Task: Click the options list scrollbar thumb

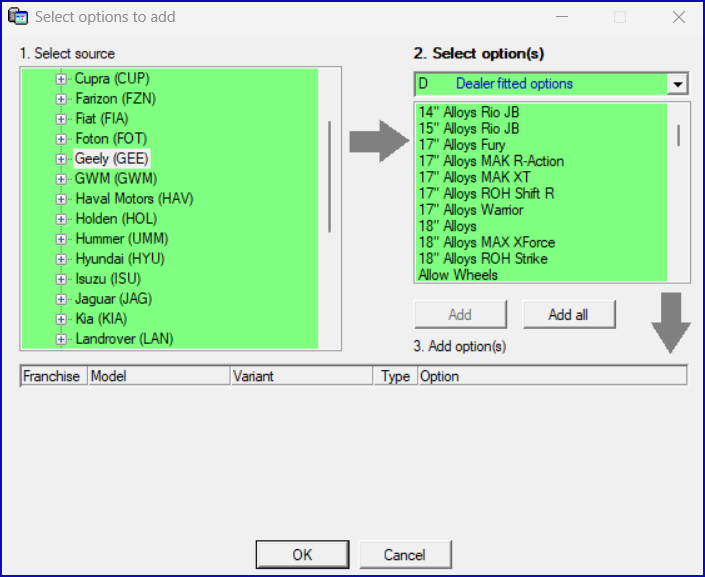Action: [678, 135]
